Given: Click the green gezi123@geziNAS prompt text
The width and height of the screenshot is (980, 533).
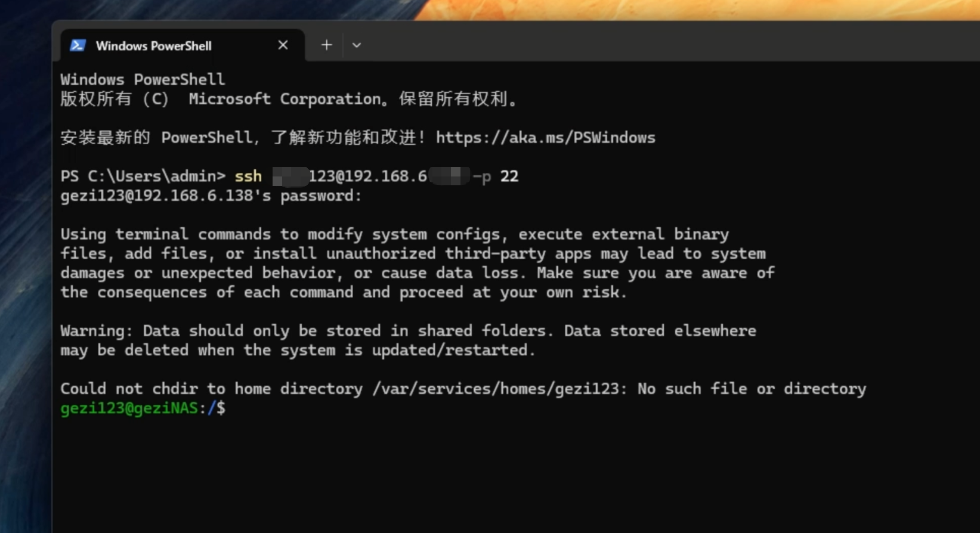Looking at the screenshot, I should coord(129,408).
